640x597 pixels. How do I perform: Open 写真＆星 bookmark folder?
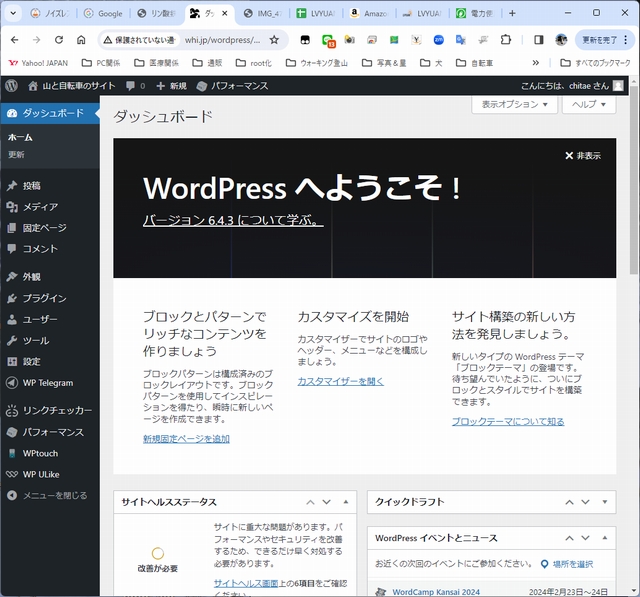pyautogui.click(x=384, y=63)
